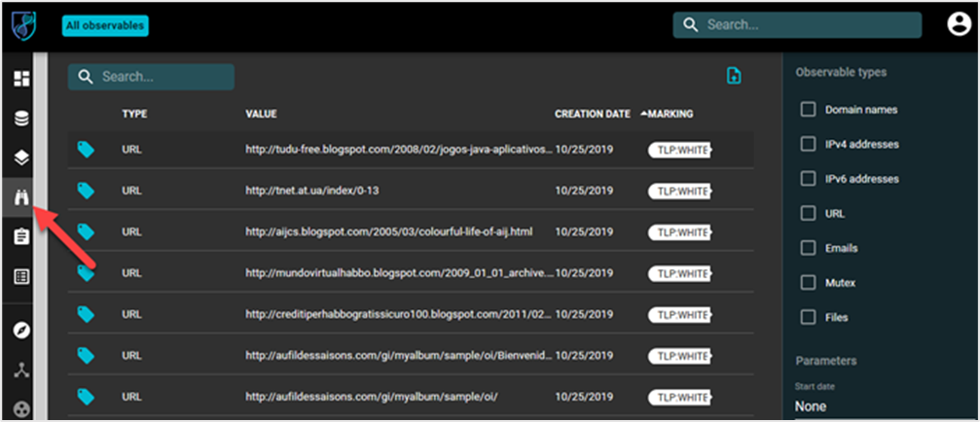Toggle the Files checkbox filter

click(808, 317)
